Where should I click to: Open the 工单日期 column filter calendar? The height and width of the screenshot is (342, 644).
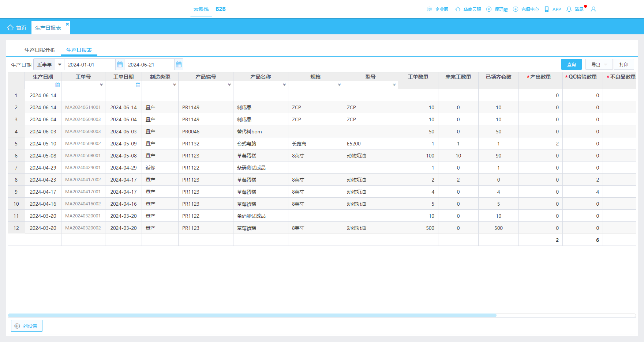(138, 85)
